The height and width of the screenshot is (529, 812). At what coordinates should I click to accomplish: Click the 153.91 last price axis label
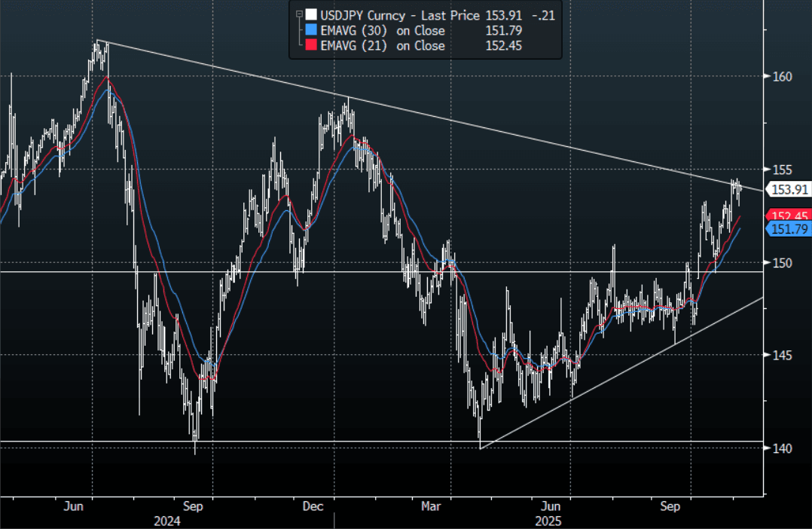point(789,190)
